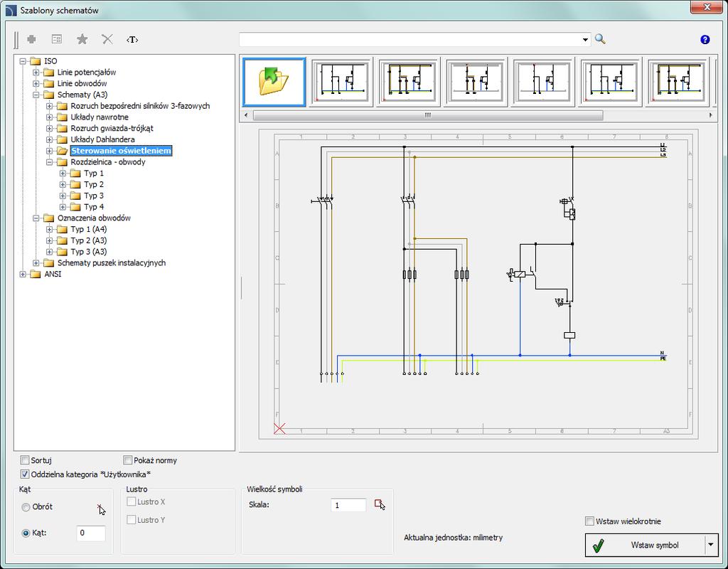Viewport: 728px width, 569px height.
Task: Click the ISO folder icon
Action: tap(36, 61)
